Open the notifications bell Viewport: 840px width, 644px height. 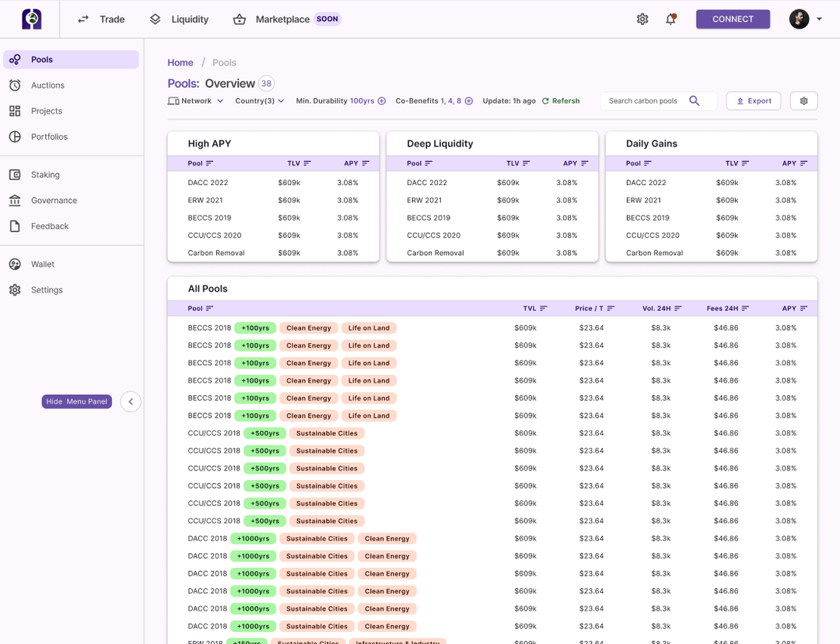pos(670,19)
